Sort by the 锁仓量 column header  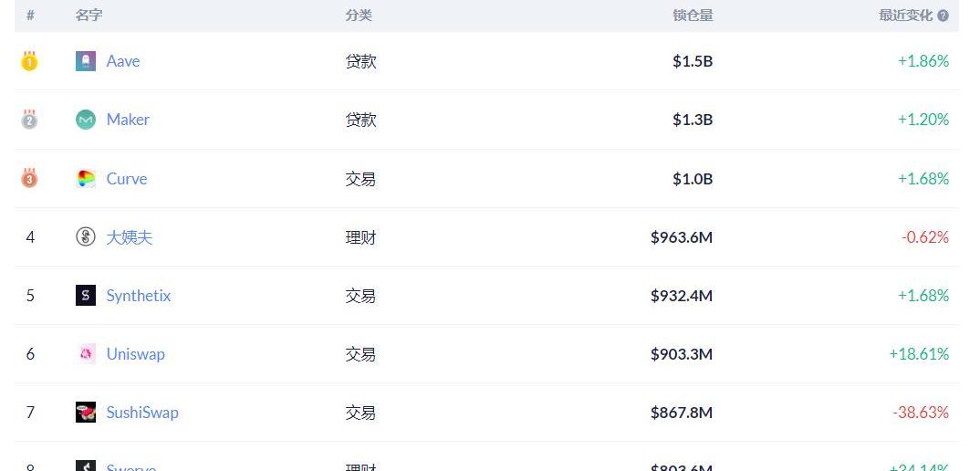coord(693,16)
